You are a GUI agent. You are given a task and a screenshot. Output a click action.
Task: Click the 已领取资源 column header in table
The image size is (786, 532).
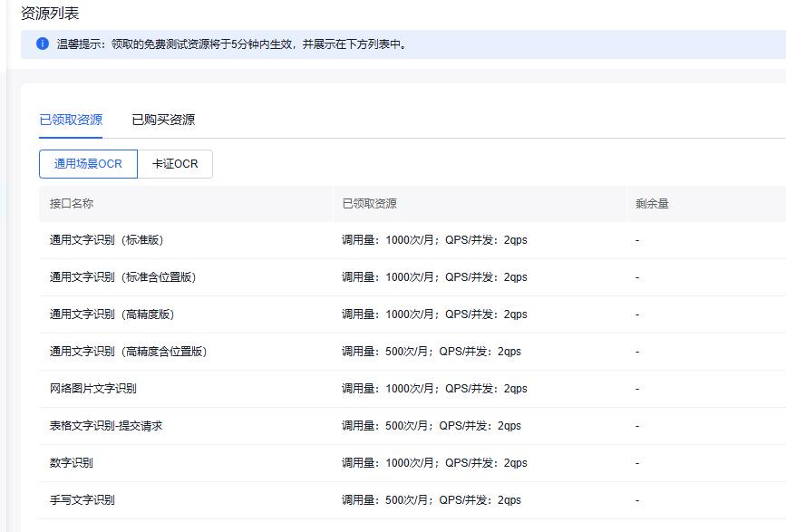369,204
